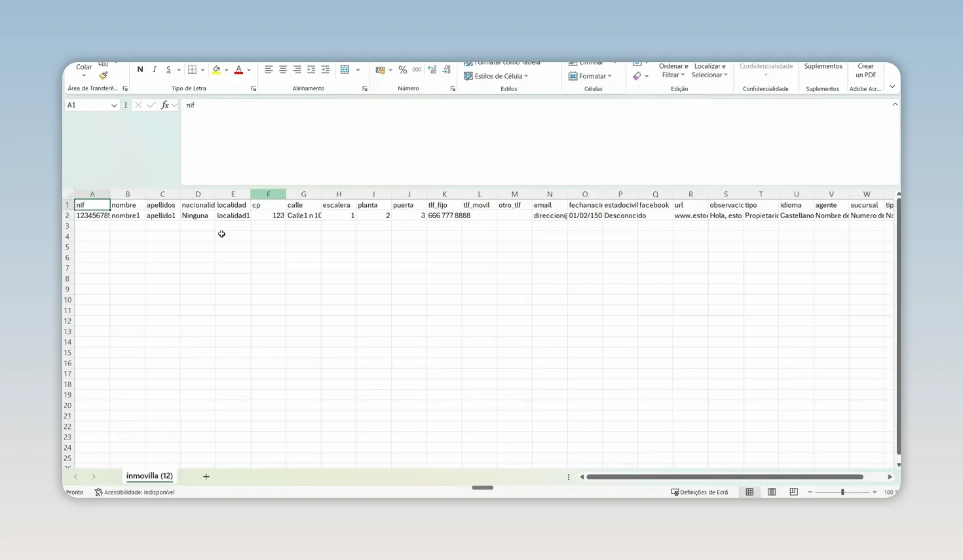Screen dimensions: 963x560
Task: Apply percent style
Action: (402, 69)
